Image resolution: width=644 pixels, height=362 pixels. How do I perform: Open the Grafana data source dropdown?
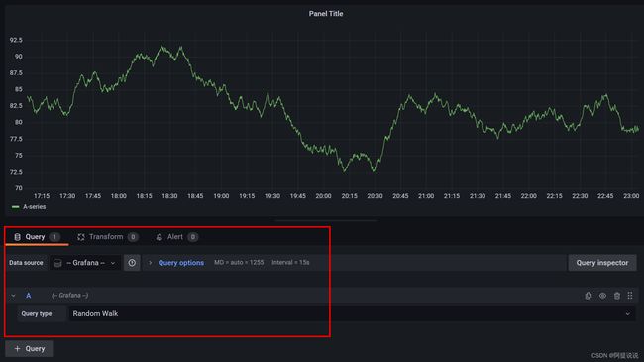click(x=85, y=263)
